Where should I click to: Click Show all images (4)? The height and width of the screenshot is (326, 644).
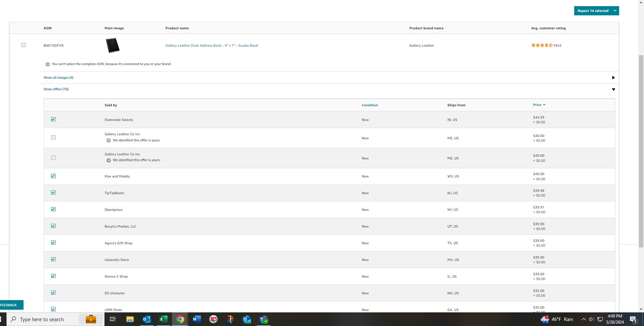point(58,77)
